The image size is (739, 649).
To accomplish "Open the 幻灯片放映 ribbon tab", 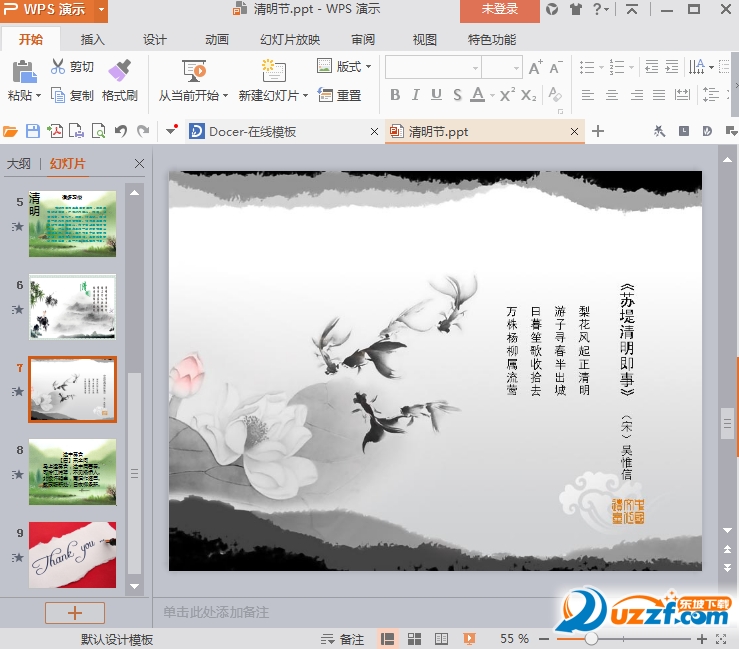I will pyautogui.click(x=290, y=40).
